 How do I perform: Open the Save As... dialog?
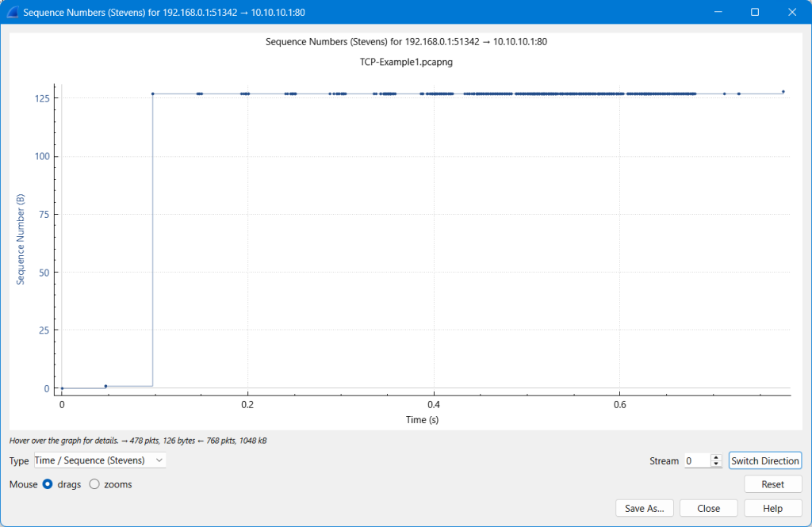pyautogui.click(x=644, y=508)
